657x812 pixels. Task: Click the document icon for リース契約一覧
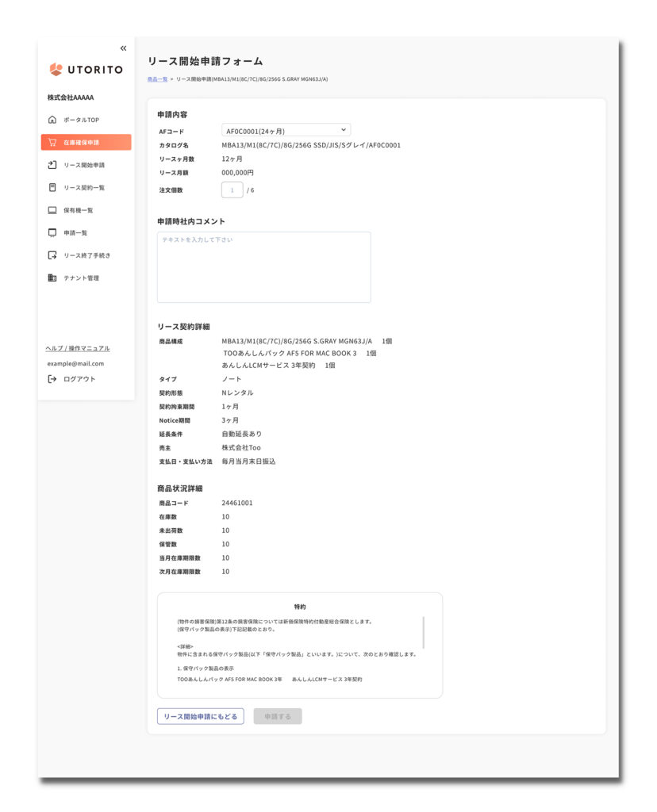52,188
